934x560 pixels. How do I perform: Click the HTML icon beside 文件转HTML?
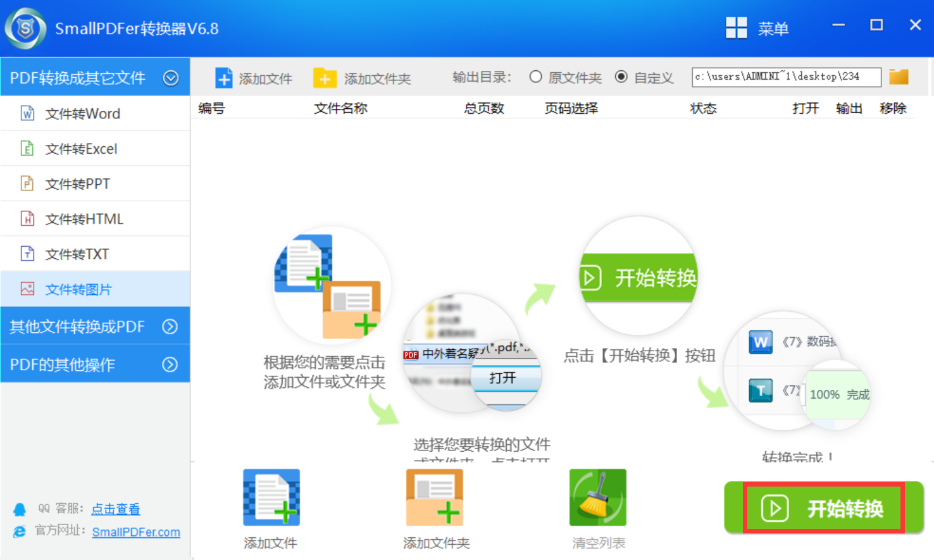pyautogui.click(x=27, y=219)
